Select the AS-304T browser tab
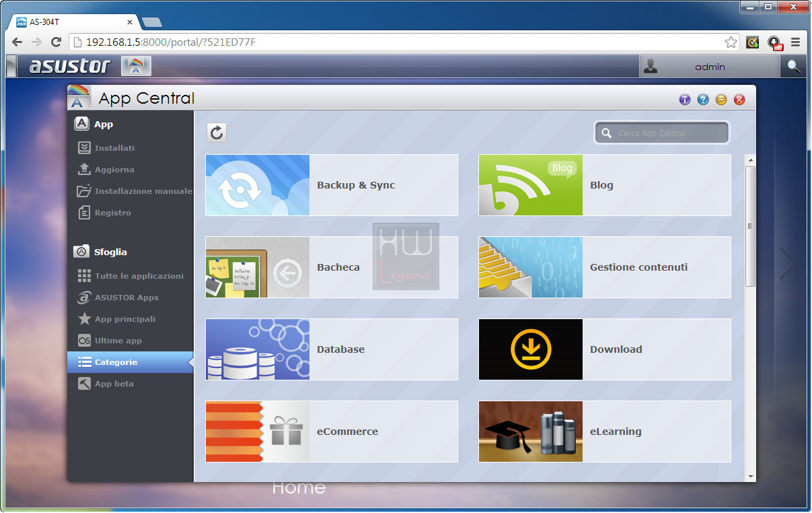 click(73, 22)
